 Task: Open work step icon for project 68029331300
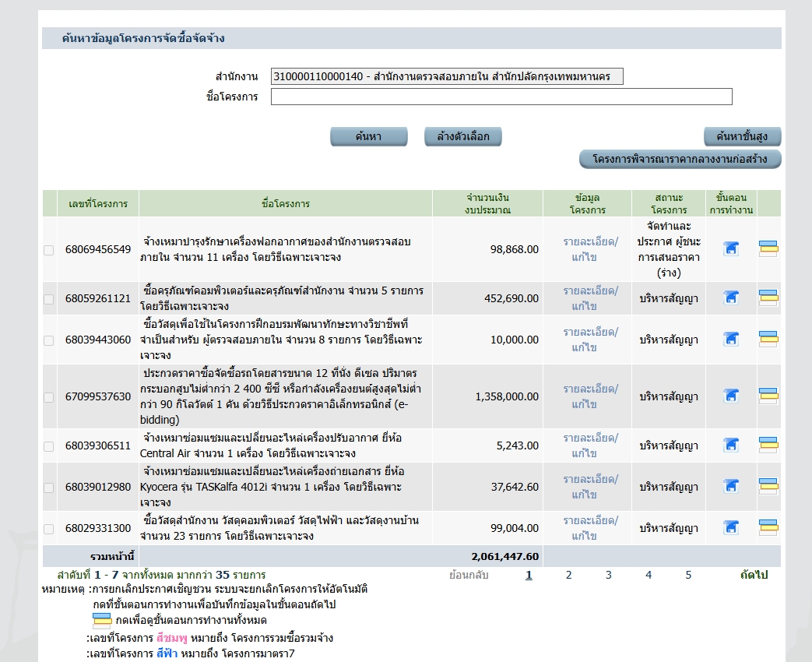point(731,528)
